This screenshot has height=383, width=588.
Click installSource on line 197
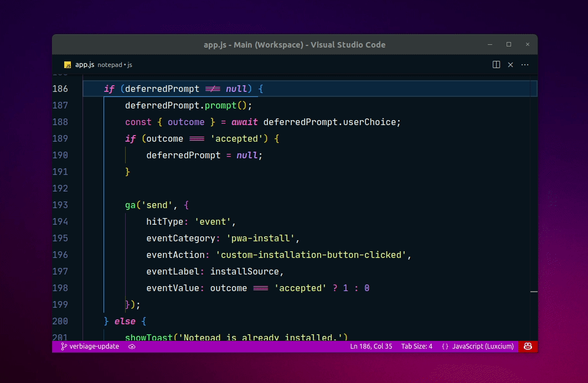click(245, 271)
